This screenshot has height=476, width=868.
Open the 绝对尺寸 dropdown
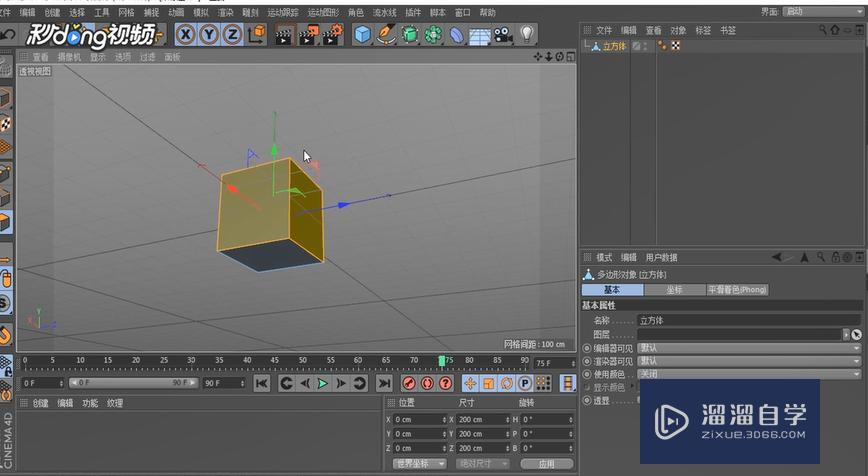coord(482,463)
